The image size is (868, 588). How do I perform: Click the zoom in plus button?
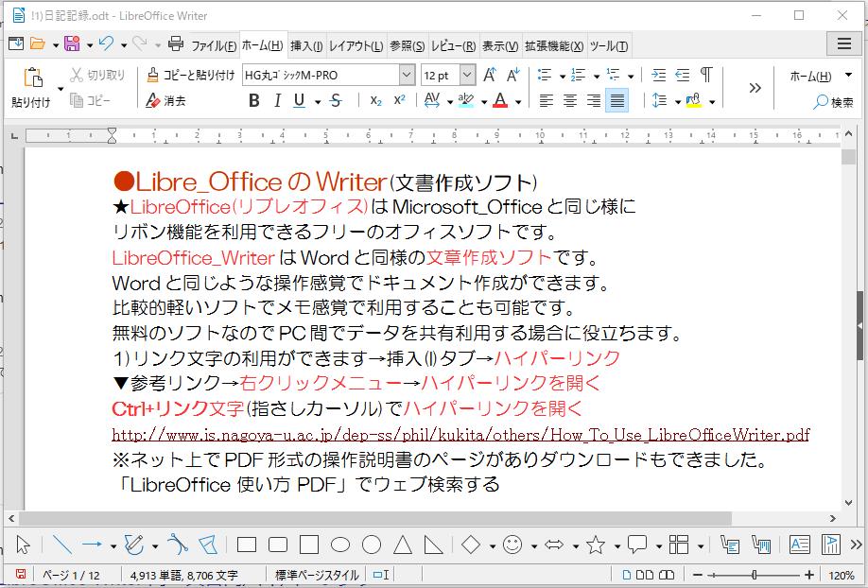coord(809,575)
